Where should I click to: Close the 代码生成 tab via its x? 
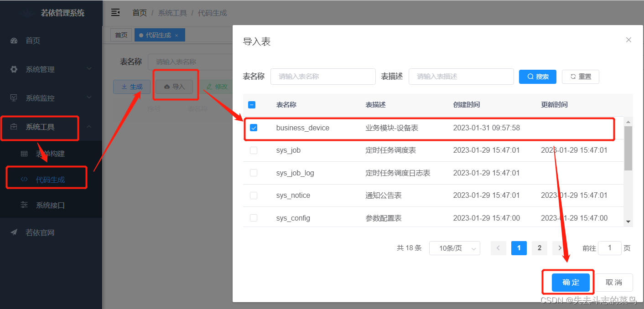point(177,35)
